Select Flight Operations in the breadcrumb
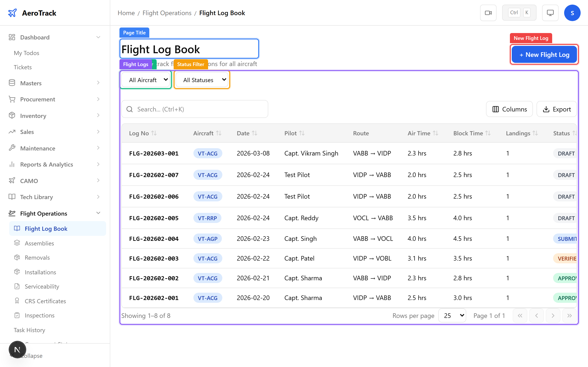588x367 pixels. point(167,13)
